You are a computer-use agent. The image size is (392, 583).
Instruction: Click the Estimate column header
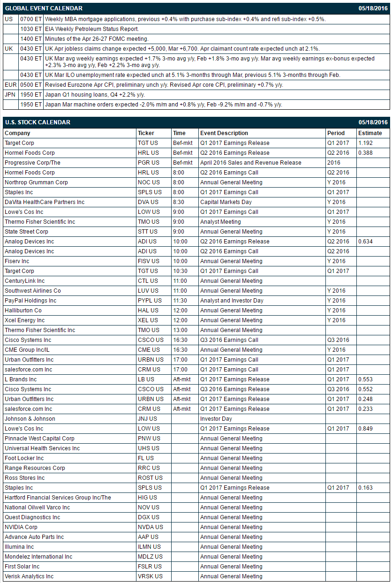tap(370, 133)
